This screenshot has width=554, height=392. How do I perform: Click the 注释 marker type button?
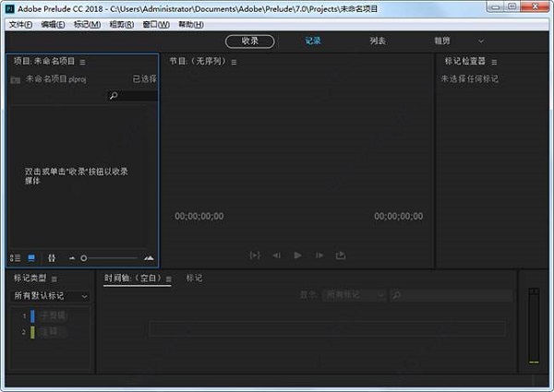tap(53, 332)
